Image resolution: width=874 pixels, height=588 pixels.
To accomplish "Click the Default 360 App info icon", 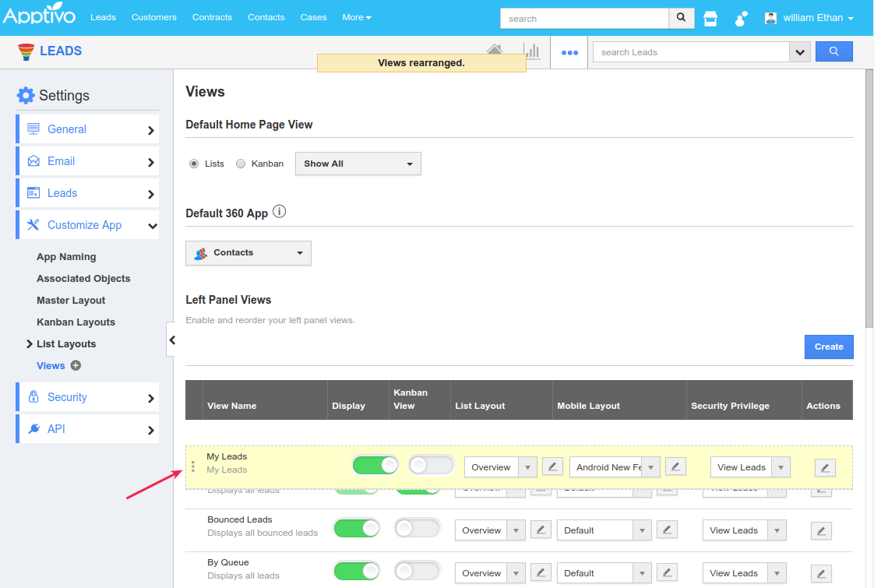I will tap(280, 212).
